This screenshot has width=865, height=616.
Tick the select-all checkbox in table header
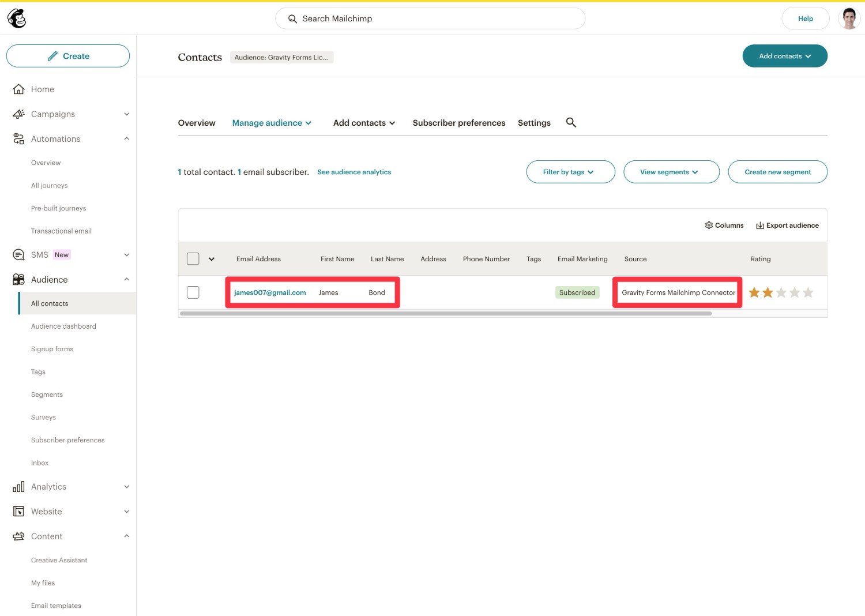[x=193, y=259]
